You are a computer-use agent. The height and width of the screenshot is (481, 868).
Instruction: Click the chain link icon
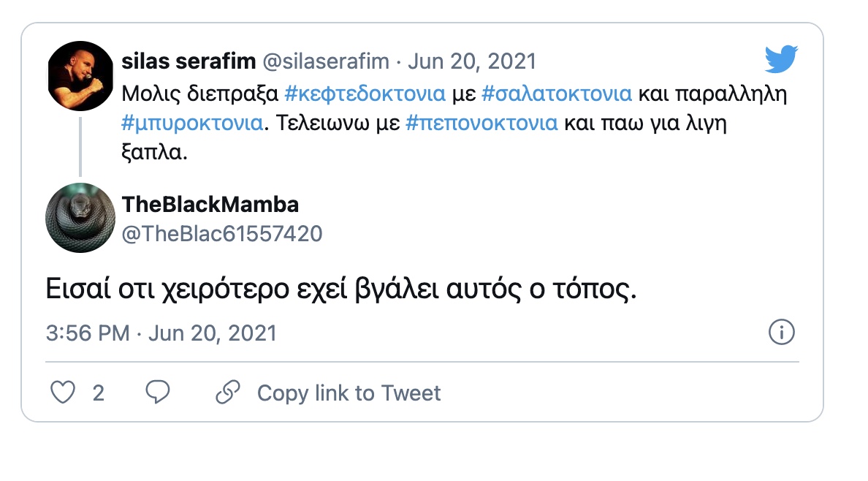(x=228, y=393)
